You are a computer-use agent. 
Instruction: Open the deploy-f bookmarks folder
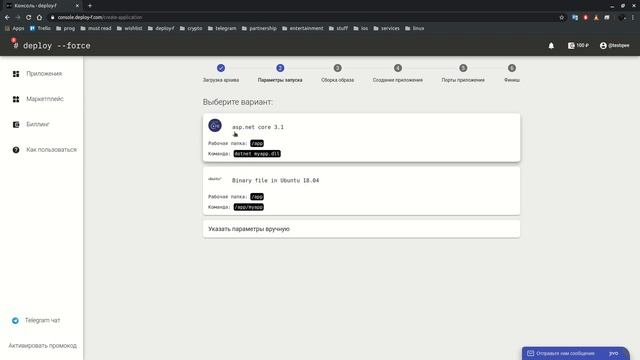(161, 29)
